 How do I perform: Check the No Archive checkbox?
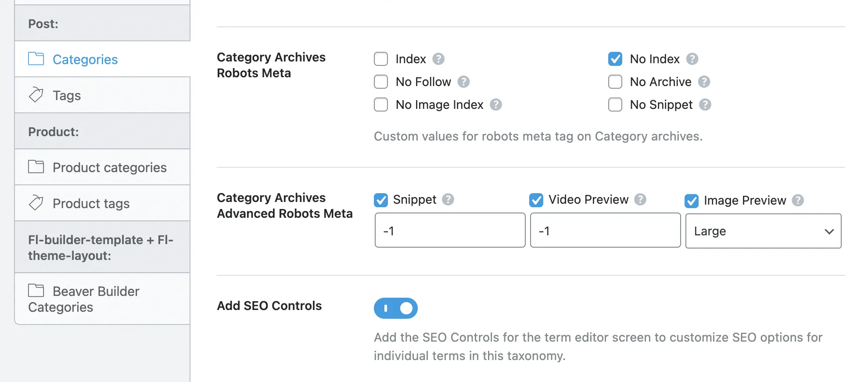pos(615,82)
